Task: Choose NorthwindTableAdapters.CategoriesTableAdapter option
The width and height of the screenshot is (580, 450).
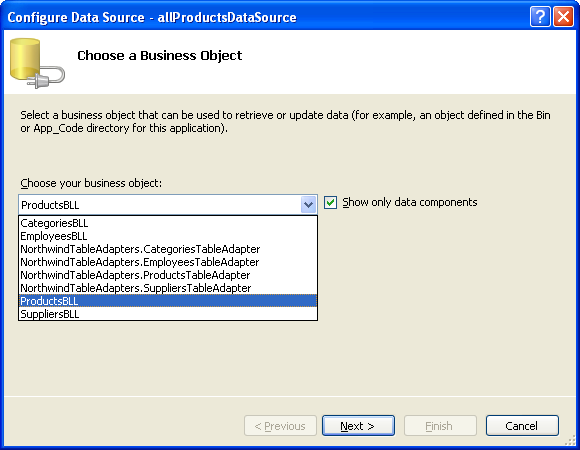Action: (168, 249)
